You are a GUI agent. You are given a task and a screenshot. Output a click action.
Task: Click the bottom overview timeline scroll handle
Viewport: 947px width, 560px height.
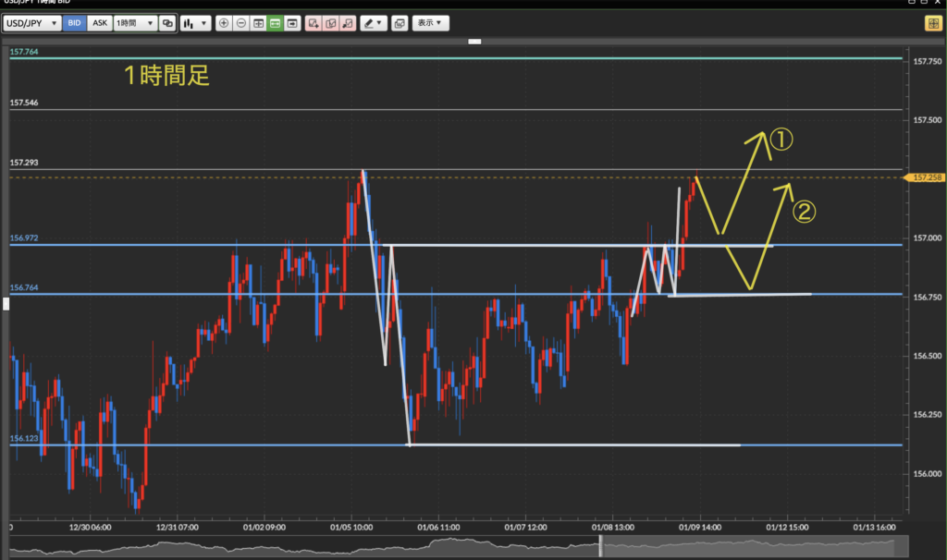601,547
